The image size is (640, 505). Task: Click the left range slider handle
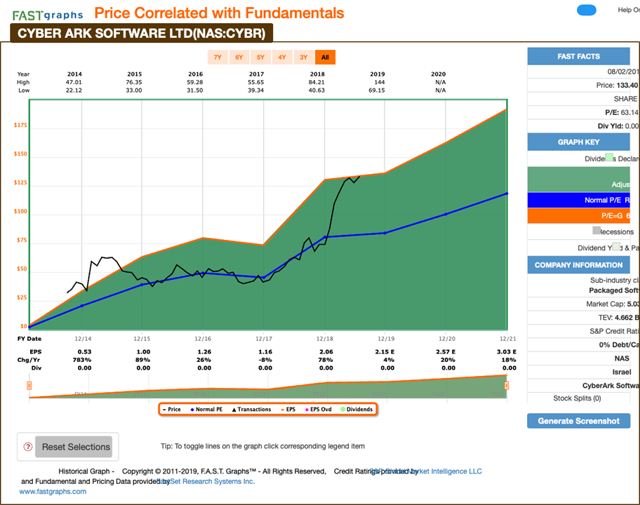pos(29,385)
